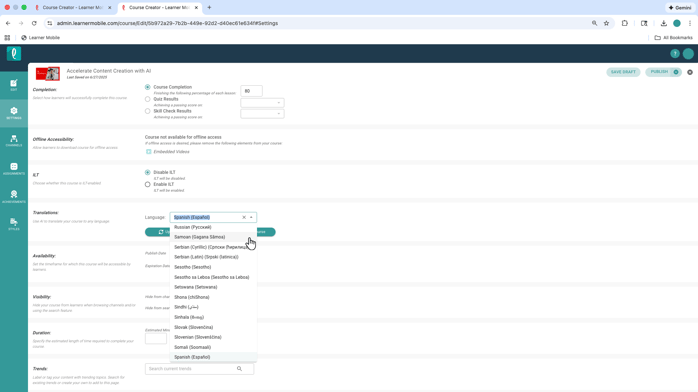Reload the page
Screen dimensions: 698x392
click(x=34, y=23)
